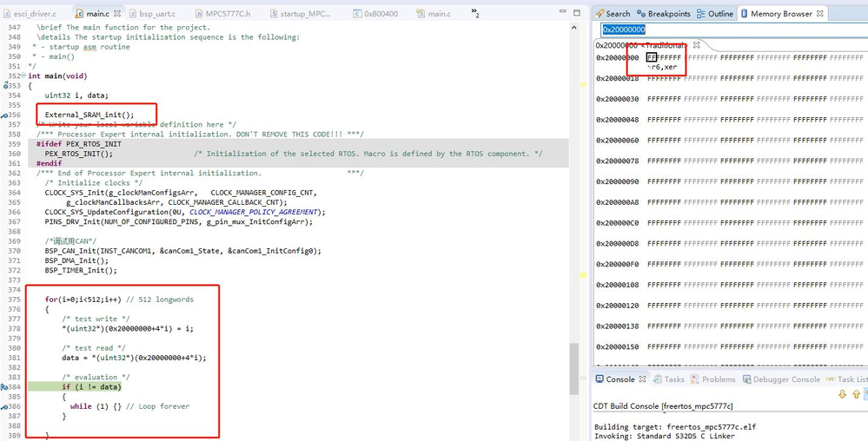
Task: Select the Console view tab
Action: click(615, 379)
